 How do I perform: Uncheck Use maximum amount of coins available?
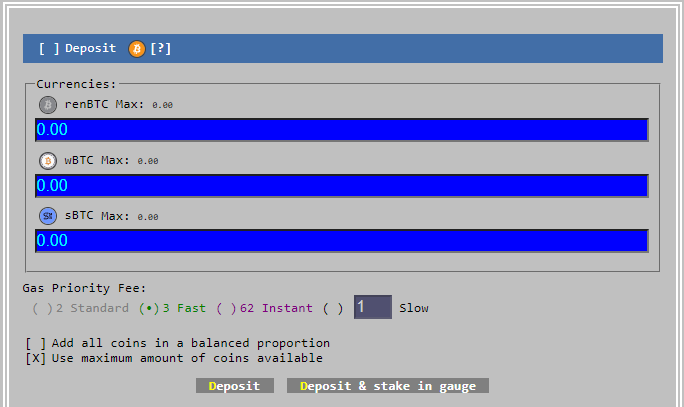click(35, 358)
